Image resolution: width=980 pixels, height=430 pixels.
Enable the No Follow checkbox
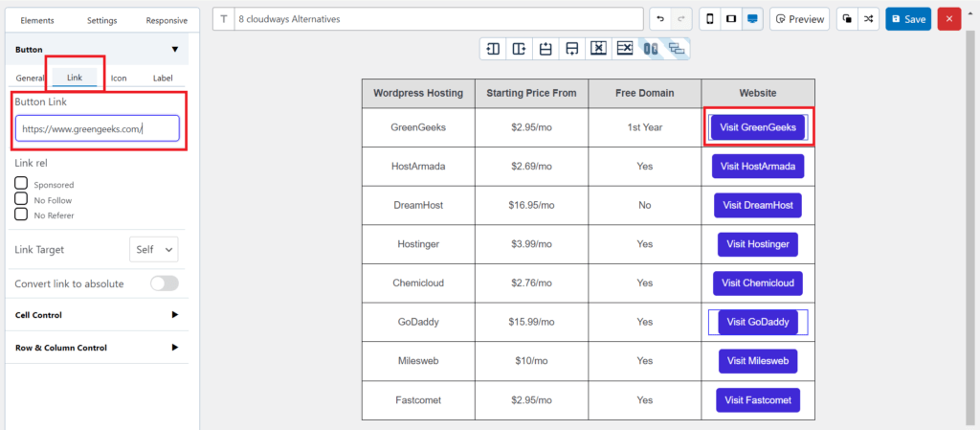click(21, 199)
